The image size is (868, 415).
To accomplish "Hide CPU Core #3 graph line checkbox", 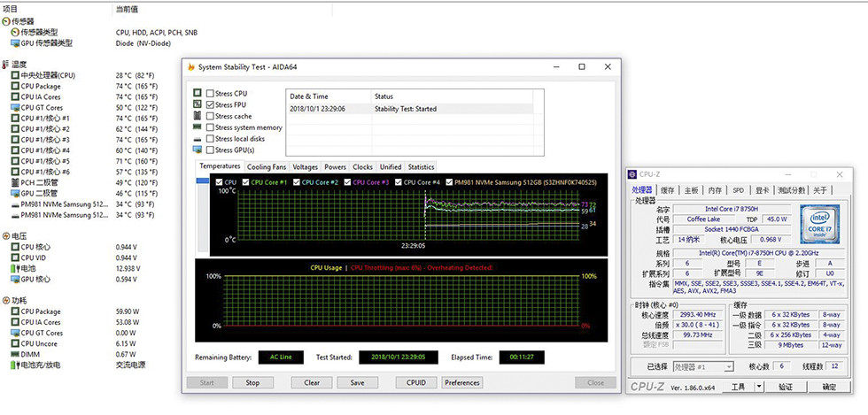I will tap(348, 182).
